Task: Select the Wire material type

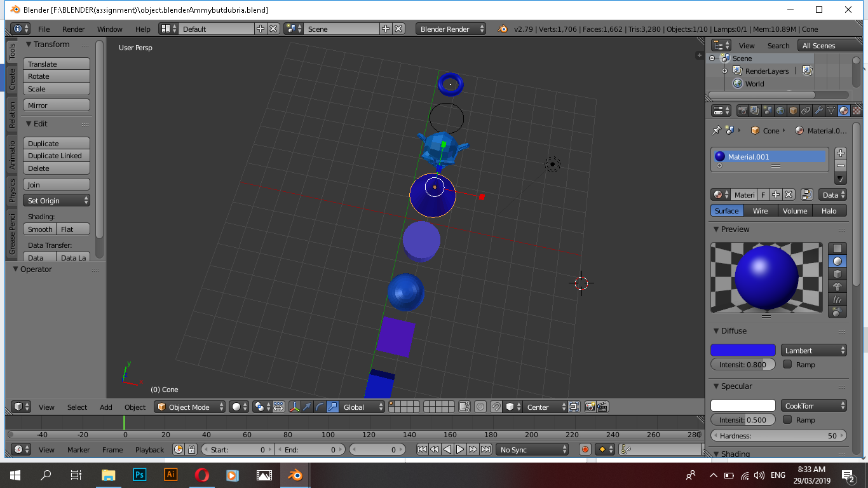Action: coord(761,211)
